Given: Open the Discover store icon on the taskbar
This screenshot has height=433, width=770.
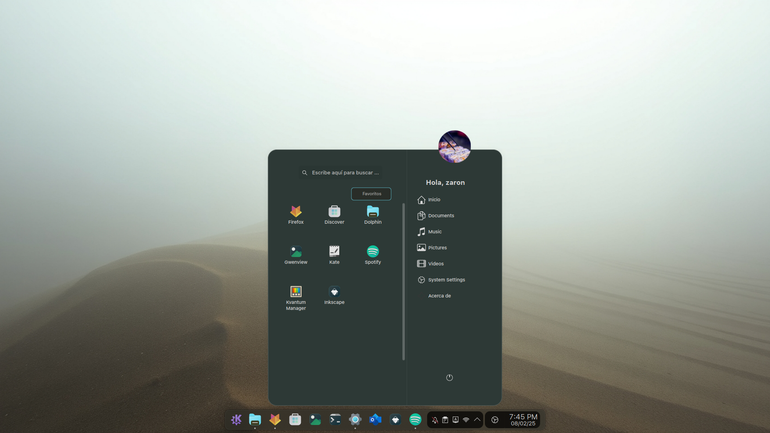Looking at the screenshot, I should pyautogui.click(x=295, y=419).
